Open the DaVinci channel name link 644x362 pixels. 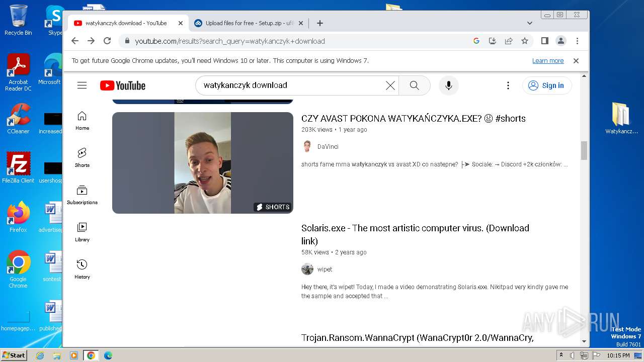(x=328, y=147)
